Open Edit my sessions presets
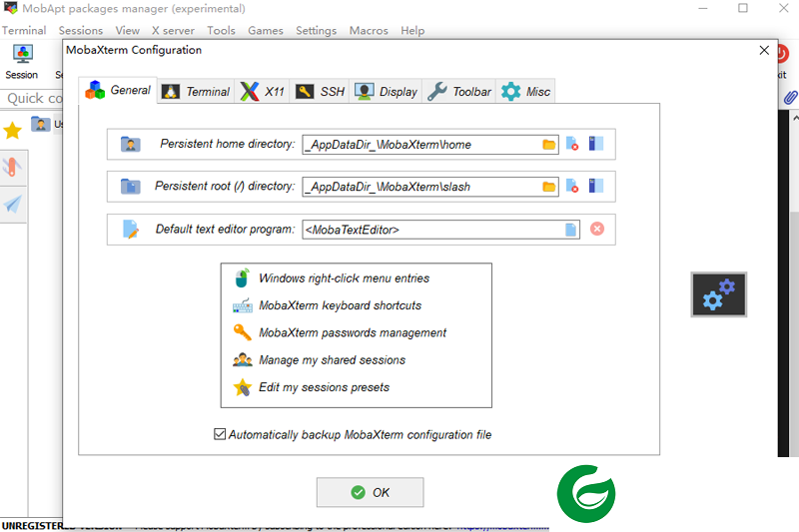799x532 pixels. coord(324,387)
